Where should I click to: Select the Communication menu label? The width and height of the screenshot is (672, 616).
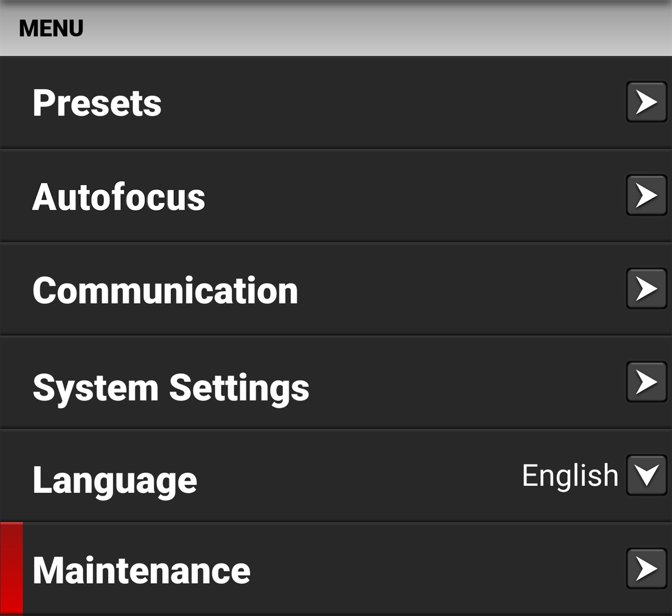pos(165,291)
